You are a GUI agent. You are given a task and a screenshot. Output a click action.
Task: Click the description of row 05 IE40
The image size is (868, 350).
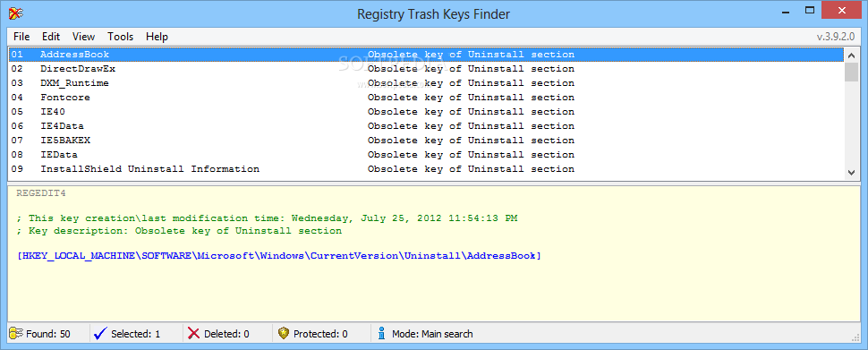471,112
